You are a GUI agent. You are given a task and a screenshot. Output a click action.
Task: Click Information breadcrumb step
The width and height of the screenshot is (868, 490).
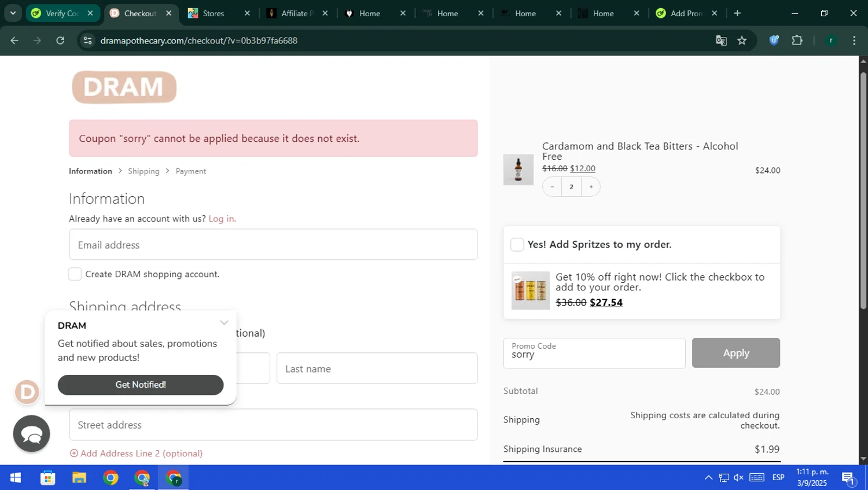90,171
